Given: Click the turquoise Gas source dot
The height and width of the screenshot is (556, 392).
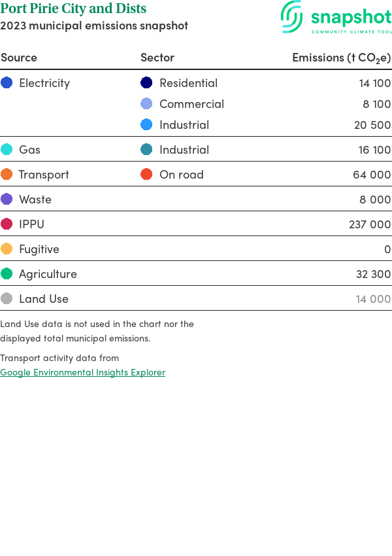Looking at the screenshot, I should click(7, 150).
